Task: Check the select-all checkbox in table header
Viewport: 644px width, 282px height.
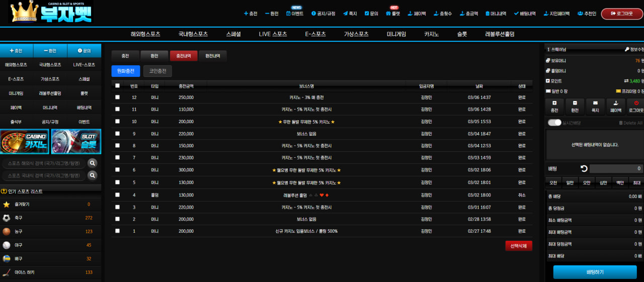Action: click(x=117, y=86)
